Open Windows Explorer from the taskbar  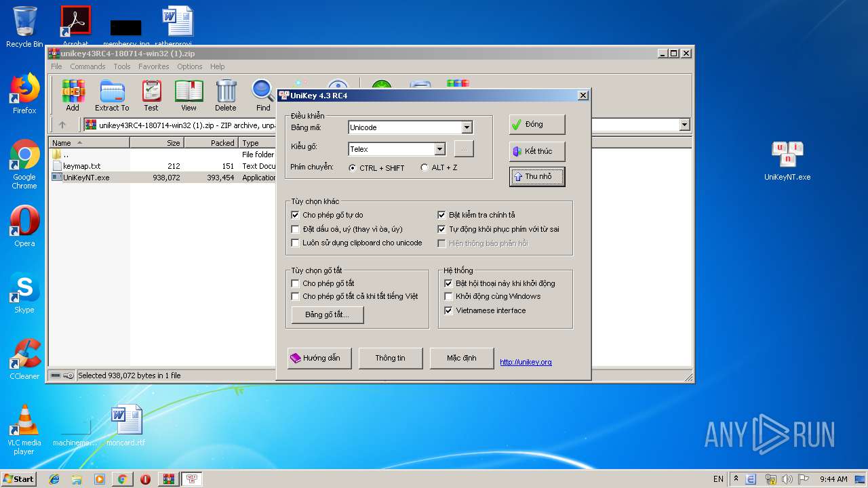[77, 479]
